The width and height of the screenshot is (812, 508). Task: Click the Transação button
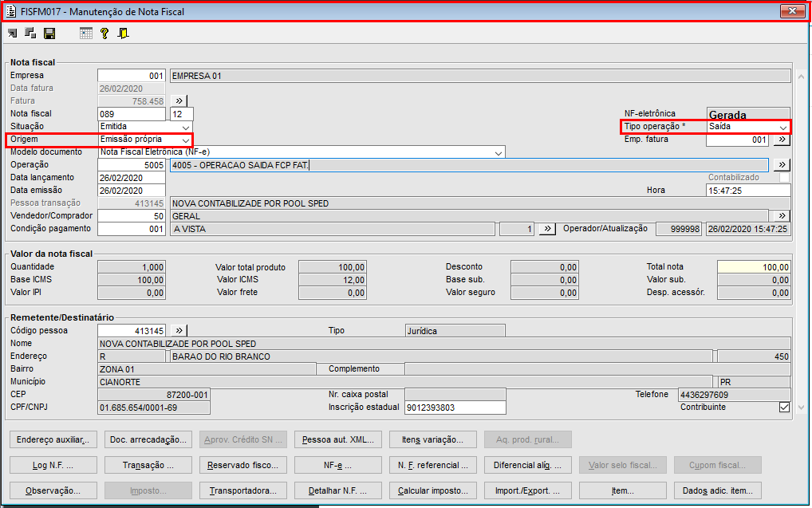[148, 465]
